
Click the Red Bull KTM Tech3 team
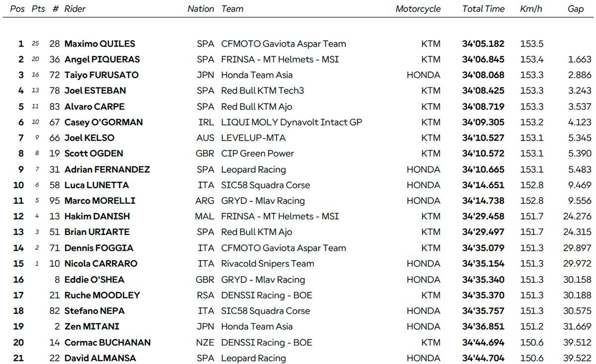pos(262,91)
